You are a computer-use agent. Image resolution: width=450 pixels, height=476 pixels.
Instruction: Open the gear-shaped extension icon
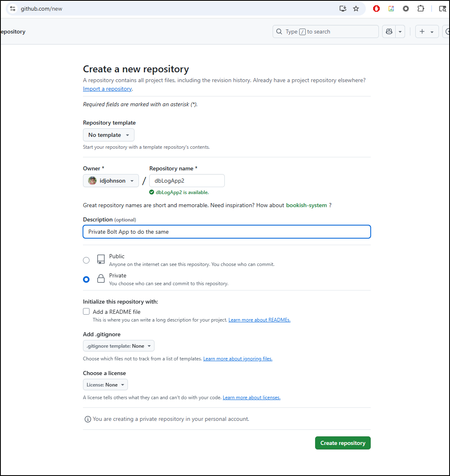click(406, 9)
